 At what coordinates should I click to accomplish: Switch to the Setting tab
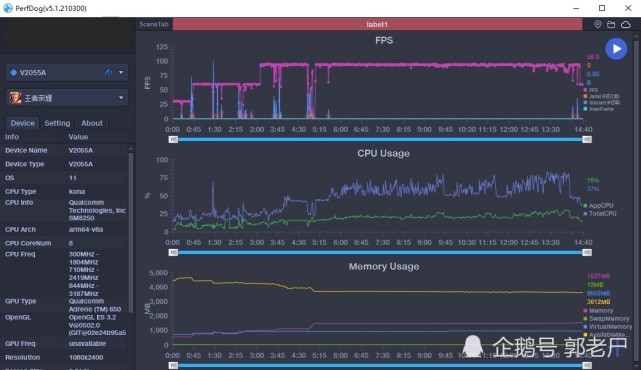pos(57,123)
